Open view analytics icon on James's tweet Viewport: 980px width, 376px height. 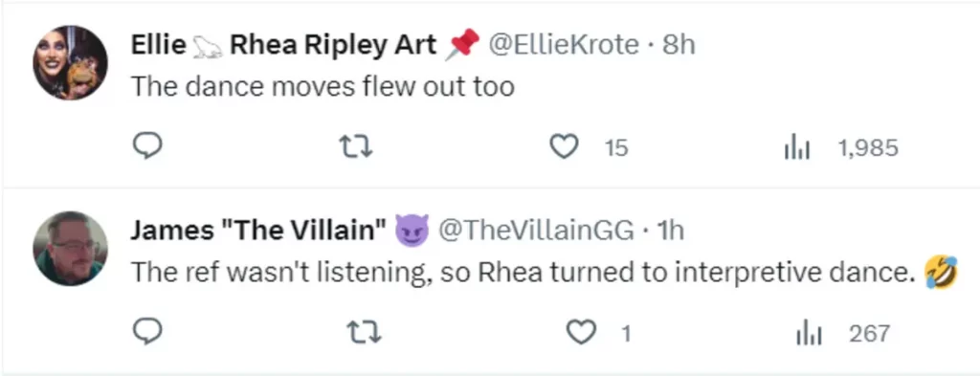(810, 334)
